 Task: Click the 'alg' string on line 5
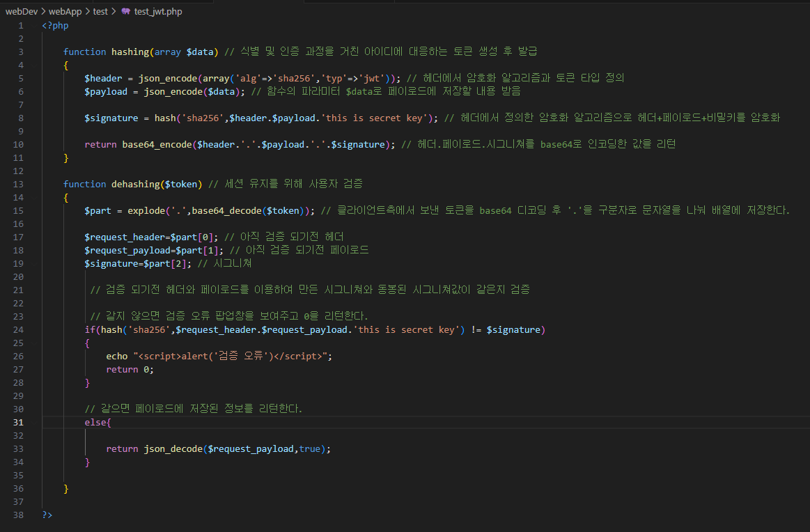click(x=248, y=78)
